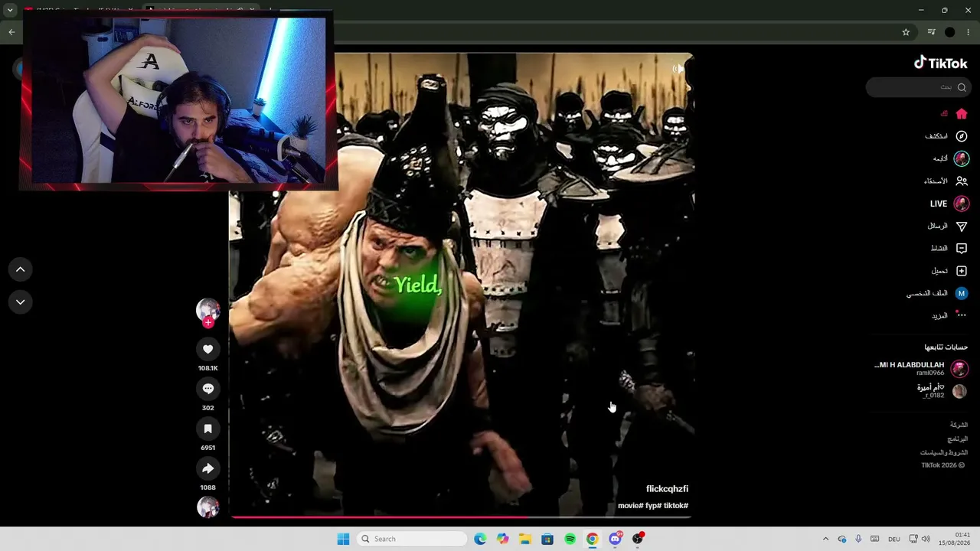
Task: Save the video with the bookmark icon
Action: click(x=207, y=429)
